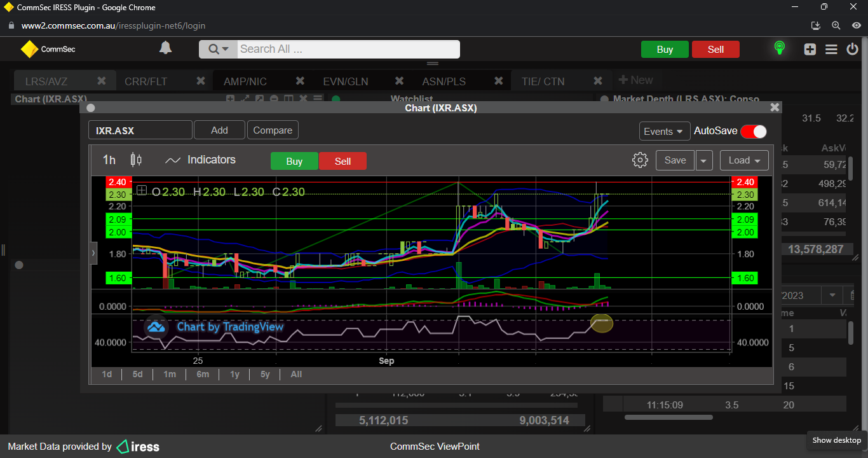Expand the Events dropdown
This screenshot has height=458, width=868.
(665, 131)
